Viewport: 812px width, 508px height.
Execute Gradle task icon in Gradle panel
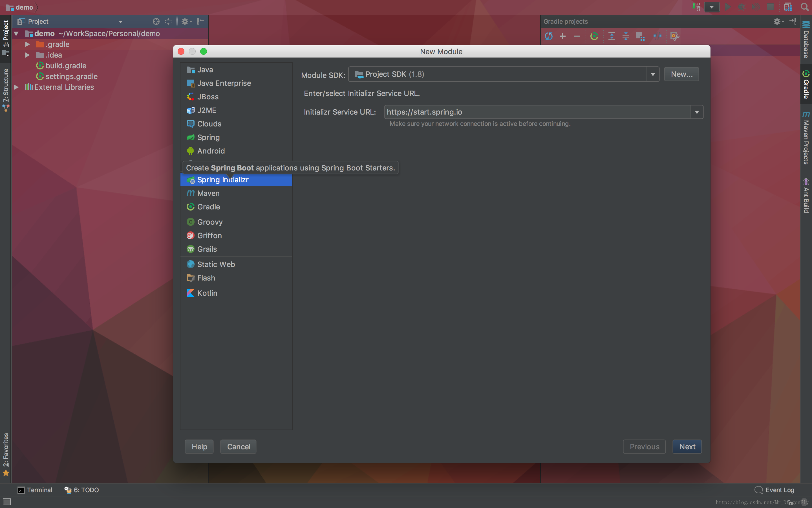point(594,36)
